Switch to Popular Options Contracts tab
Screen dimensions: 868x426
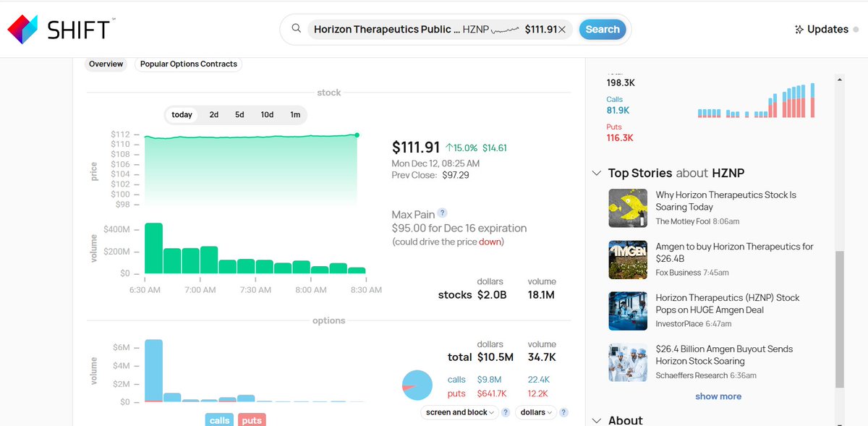[189, 64]
